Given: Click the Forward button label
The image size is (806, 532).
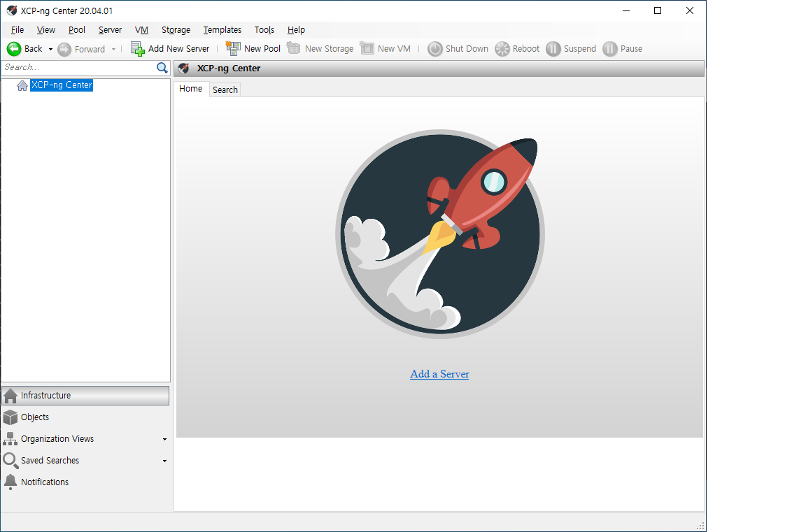Looking at the screenshot, I should [x=90, y=50].
